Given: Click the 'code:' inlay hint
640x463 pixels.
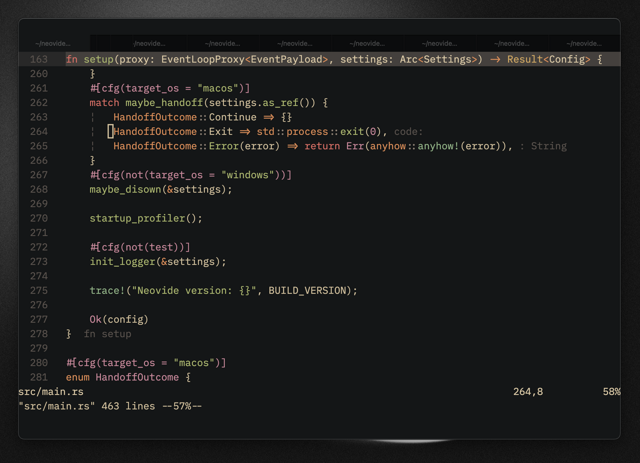Looking at the screenshot, I should 409,131.
